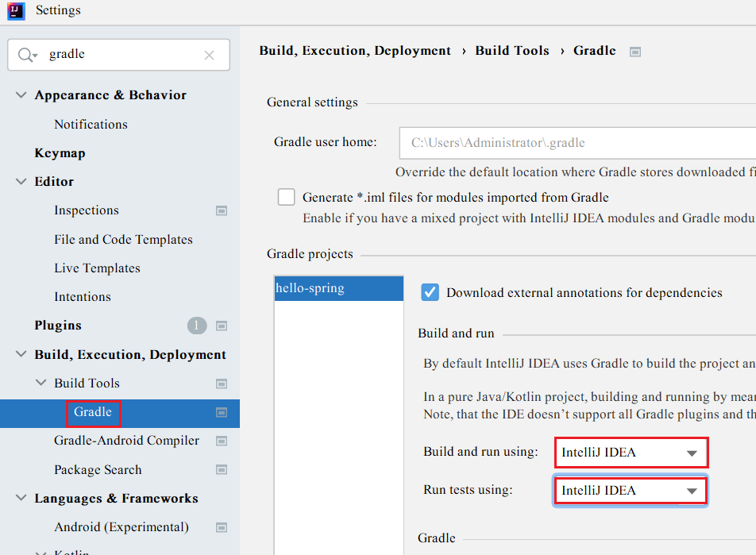This screenshot has width=756, height=555.
Task: Click the Gradle user home path field
Action: pos(577,143)
